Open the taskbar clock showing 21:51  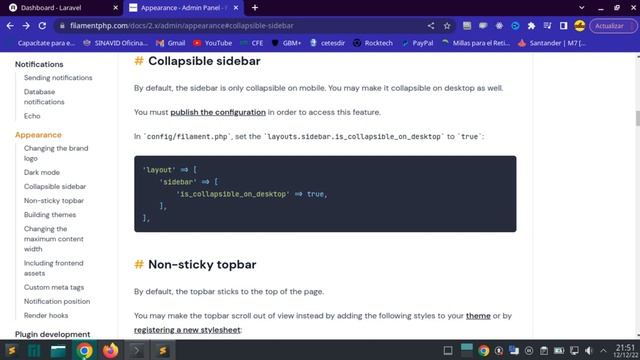pyautogui.click(x=626, y=351)
